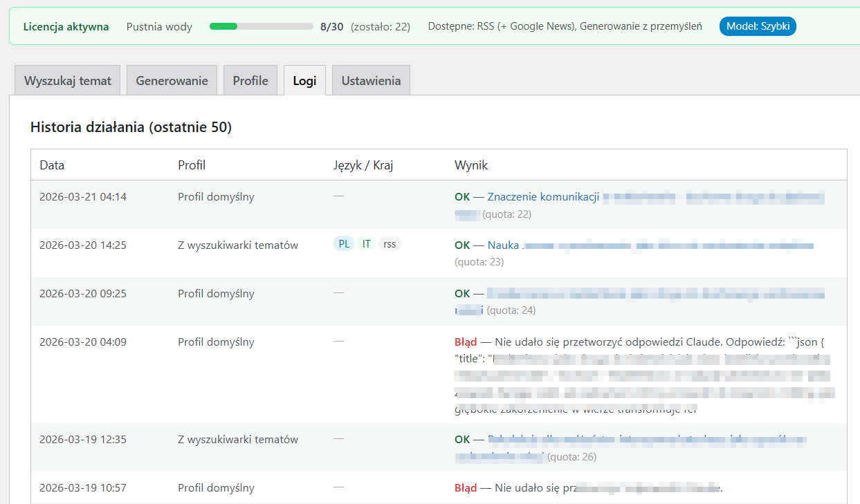Click the IT country tag

[367, 244]
